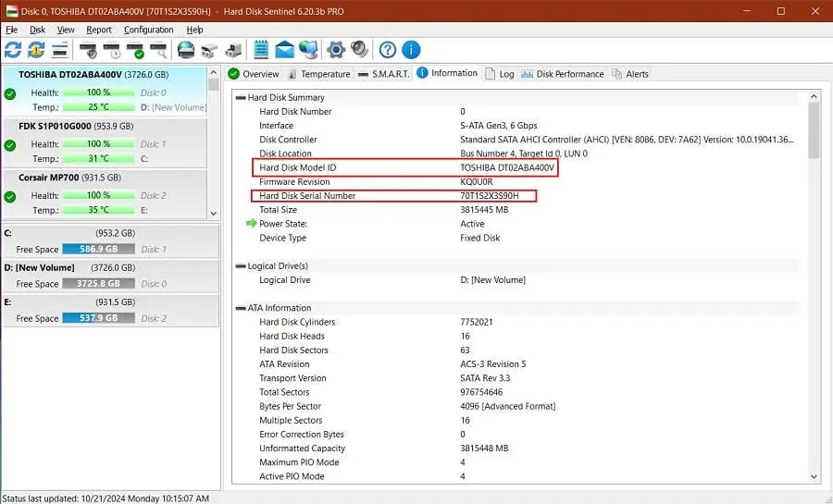Click the disk with magnifying glass icon
This screenshot has width=833, height=504.
point(159,50)
